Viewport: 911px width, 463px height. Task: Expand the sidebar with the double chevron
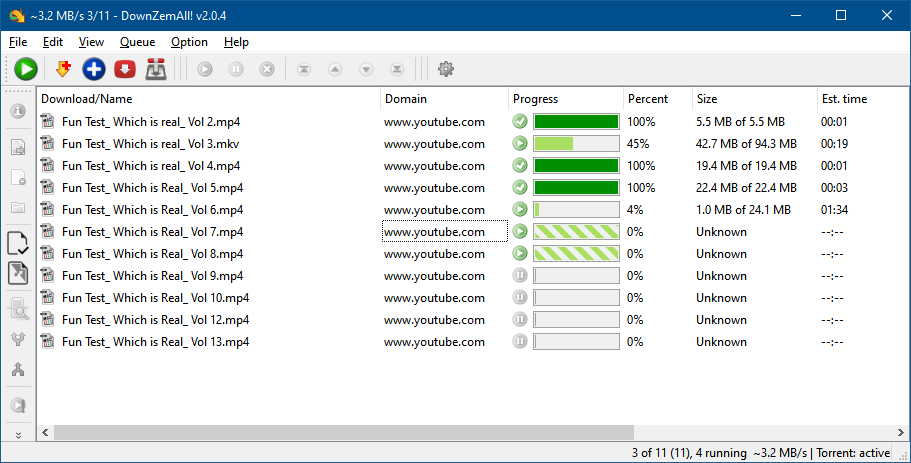[18, 435]
